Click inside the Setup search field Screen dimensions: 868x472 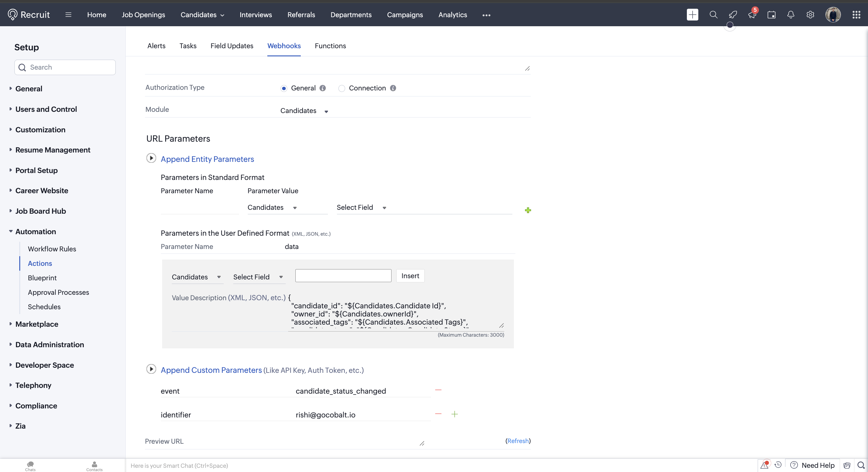coord(65,67)
